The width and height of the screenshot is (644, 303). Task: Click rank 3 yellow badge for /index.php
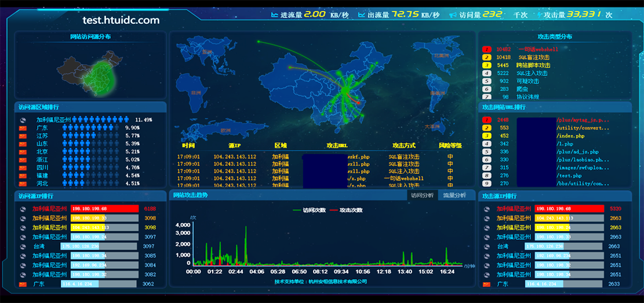[486, 136]
